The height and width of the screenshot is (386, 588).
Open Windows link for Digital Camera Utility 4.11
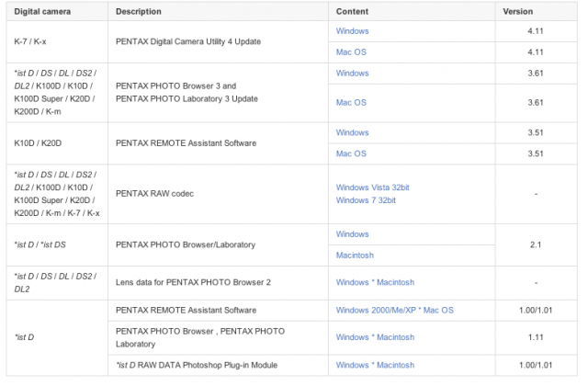tap(352, 31)
